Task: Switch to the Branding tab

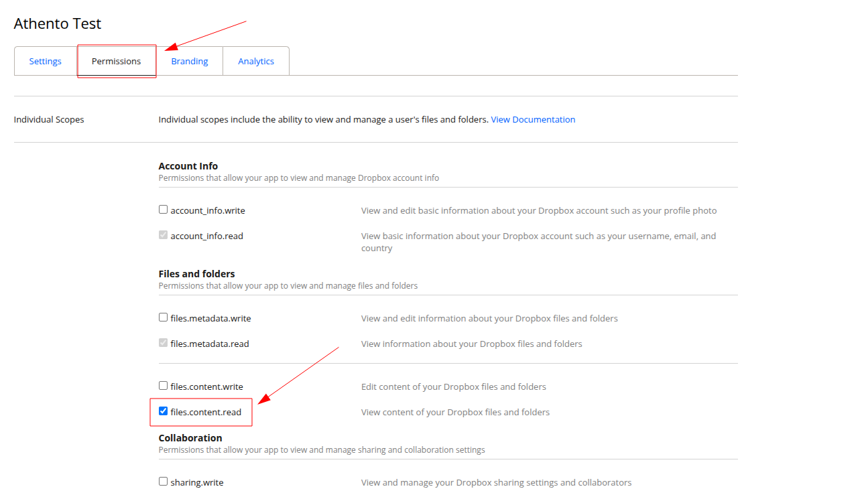Action: pyautogui.click(x=189, y=61)
